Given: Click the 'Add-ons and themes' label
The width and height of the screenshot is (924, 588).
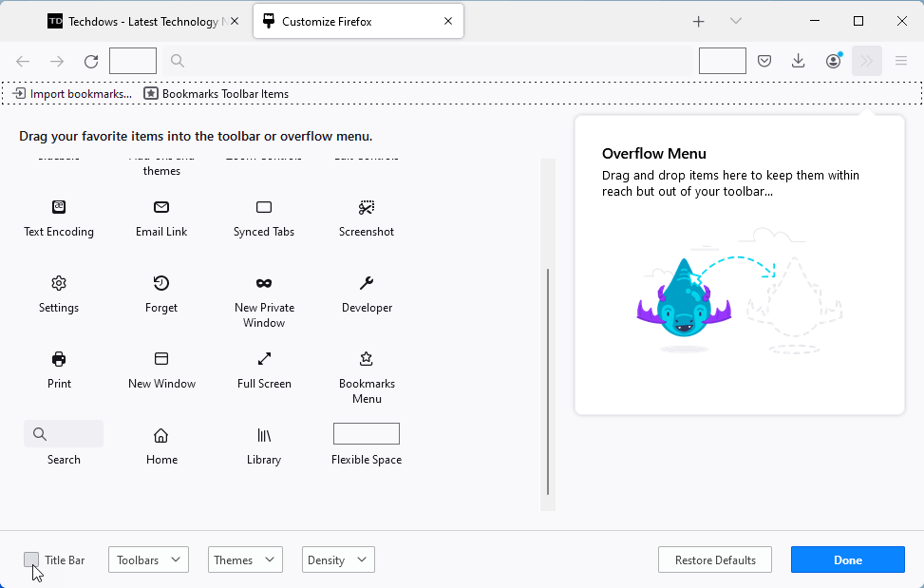Looking at the screenshot, I should (161, 165).
